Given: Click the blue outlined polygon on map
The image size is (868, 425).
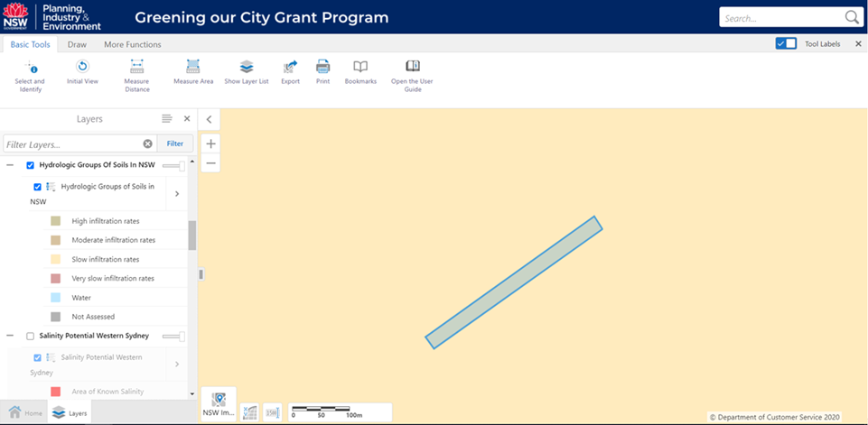Looking at the screenshot, I should point(514,282).
